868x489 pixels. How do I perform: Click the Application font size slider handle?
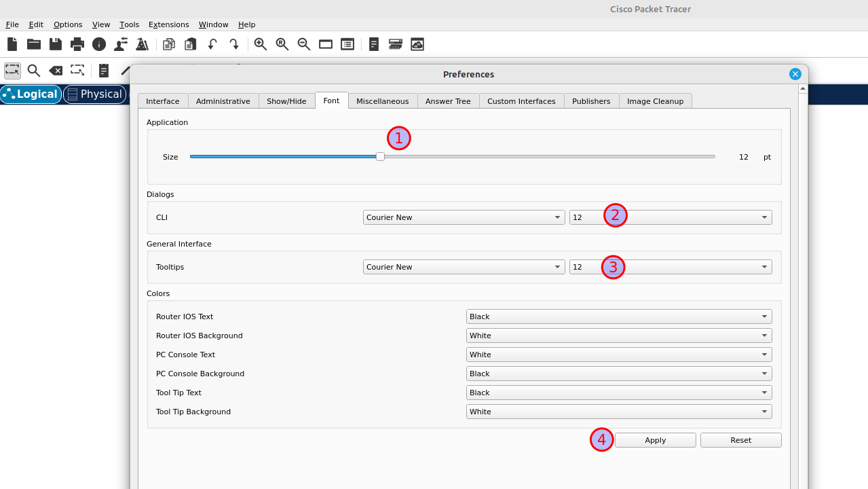(x=381, y=157)
